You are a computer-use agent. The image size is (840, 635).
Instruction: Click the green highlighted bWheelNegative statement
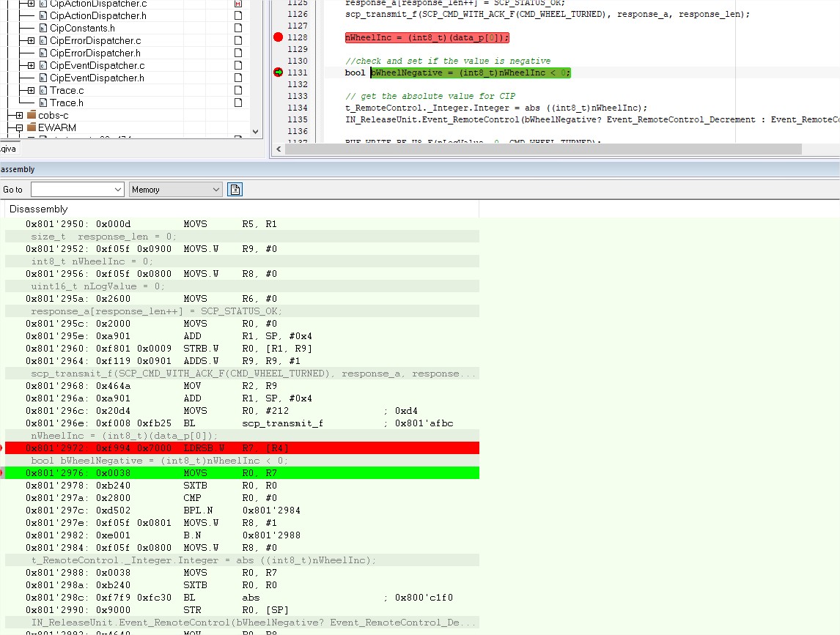[x=471, y=73]
